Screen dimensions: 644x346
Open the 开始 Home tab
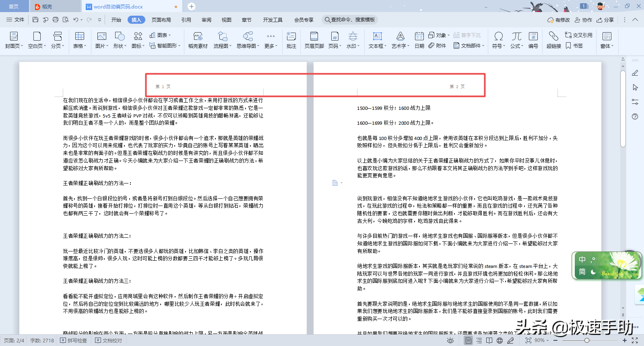(x=116, y=20)
